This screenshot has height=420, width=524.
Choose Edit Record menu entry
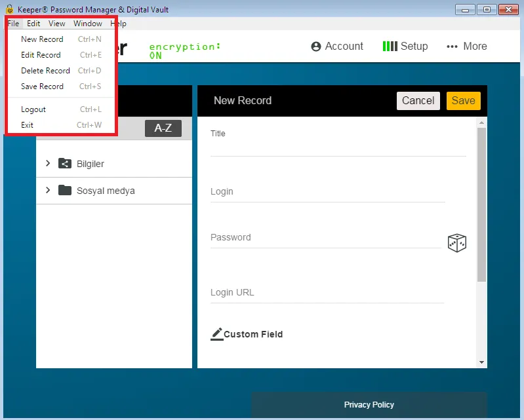(61, 55)
